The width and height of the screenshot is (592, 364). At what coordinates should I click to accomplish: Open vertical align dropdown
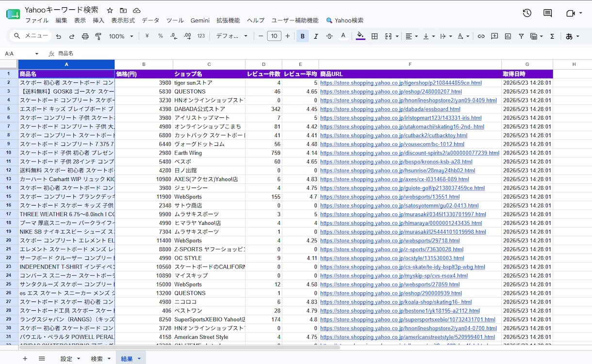point(429,36)
